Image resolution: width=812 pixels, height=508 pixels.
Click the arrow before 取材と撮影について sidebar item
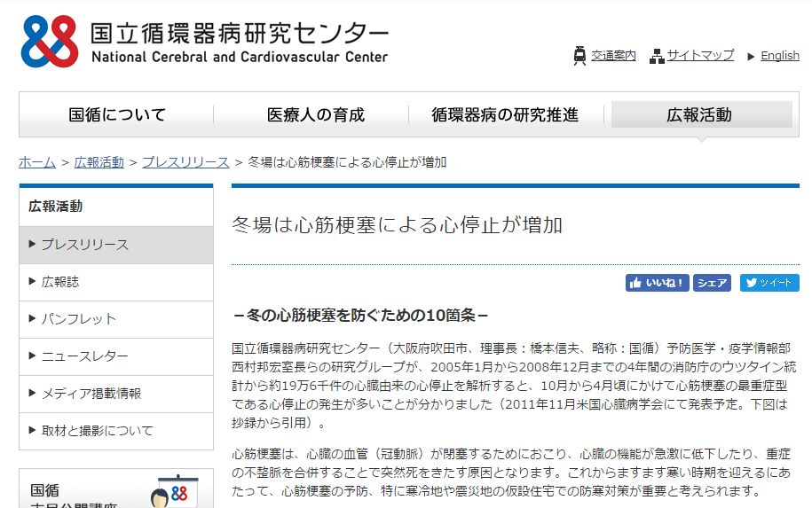32,430
